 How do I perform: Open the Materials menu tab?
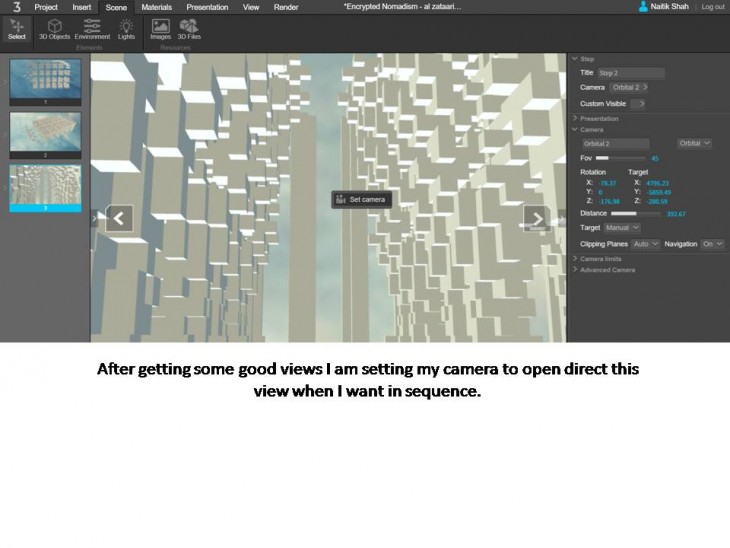pos(156,7)
